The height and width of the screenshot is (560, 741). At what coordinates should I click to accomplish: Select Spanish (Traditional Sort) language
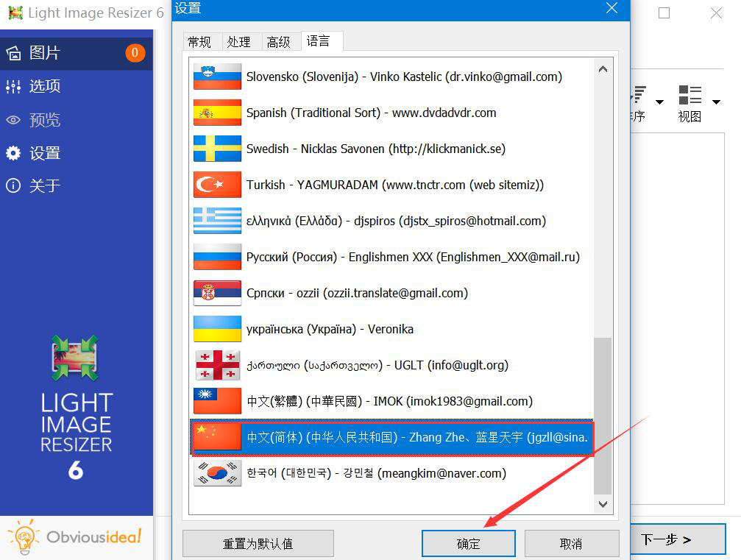coord(391,113)
